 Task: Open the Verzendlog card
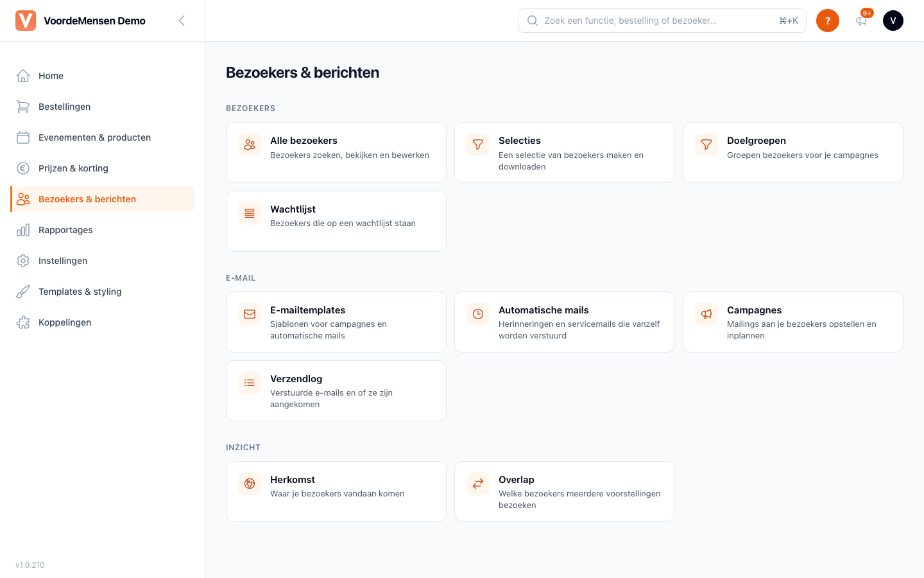(336, 390)
